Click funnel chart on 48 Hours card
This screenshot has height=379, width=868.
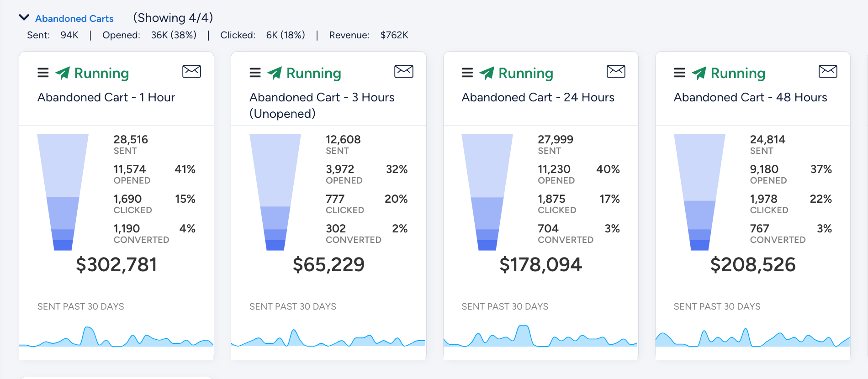(x=699, y=192)
